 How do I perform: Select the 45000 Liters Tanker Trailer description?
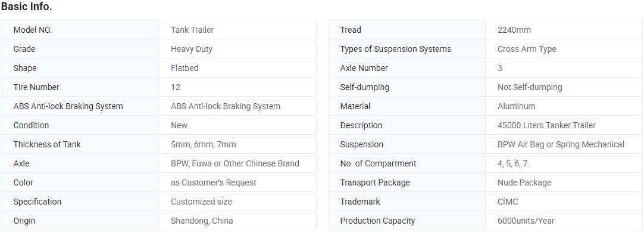546,125
